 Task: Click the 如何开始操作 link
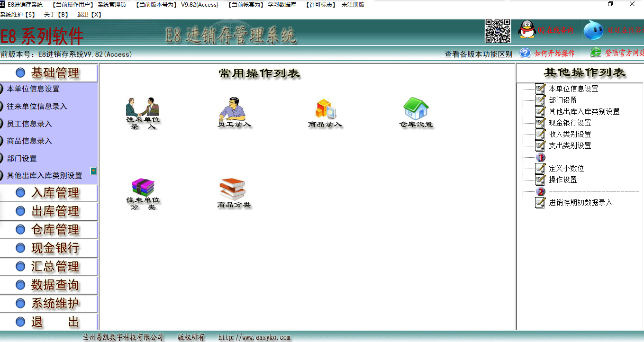pos(554,53)
